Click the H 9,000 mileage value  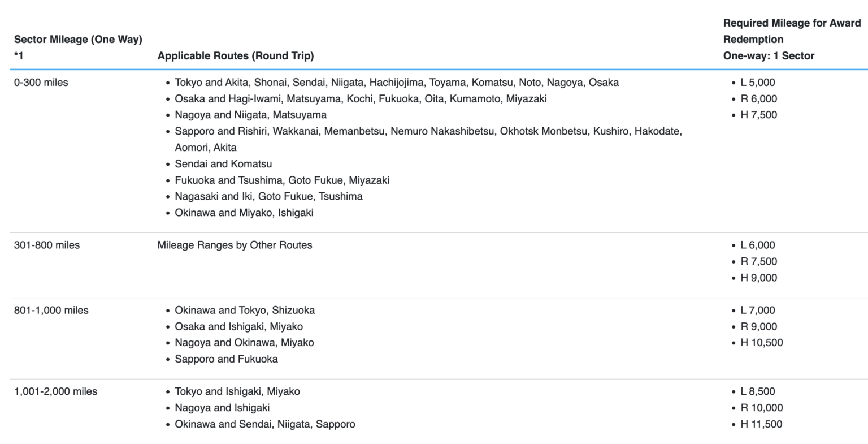point(758,278)
